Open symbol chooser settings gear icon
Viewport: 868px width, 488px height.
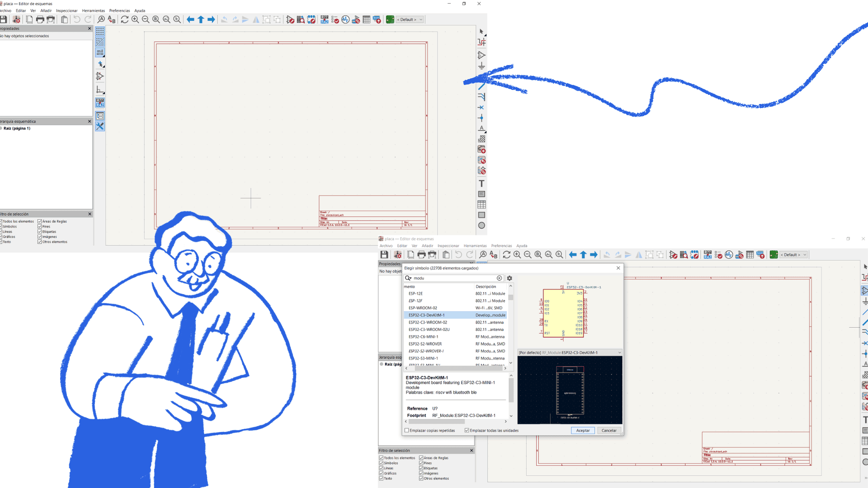coord(509,278)
